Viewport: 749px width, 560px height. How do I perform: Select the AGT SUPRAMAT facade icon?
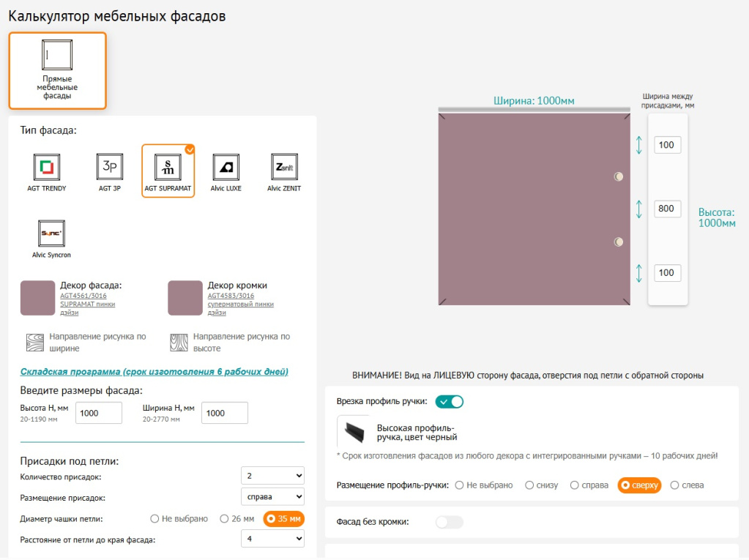coord(168,167)
